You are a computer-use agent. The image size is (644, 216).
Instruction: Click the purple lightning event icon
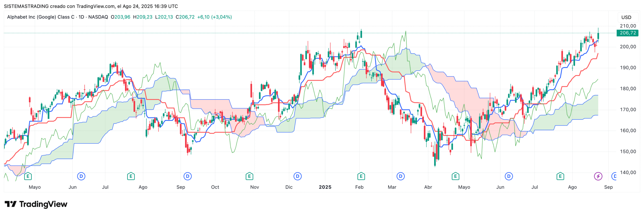click(598, 176)
